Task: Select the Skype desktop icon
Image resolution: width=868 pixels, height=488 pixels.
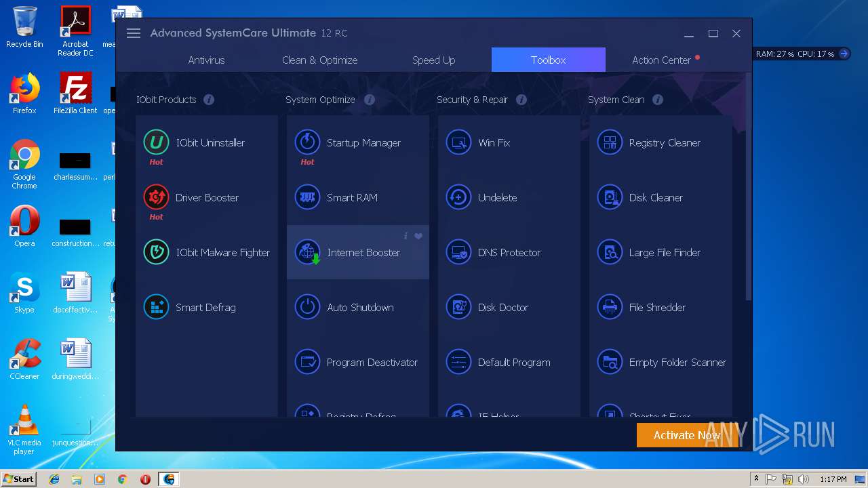Action: click(x=24, y=293)
